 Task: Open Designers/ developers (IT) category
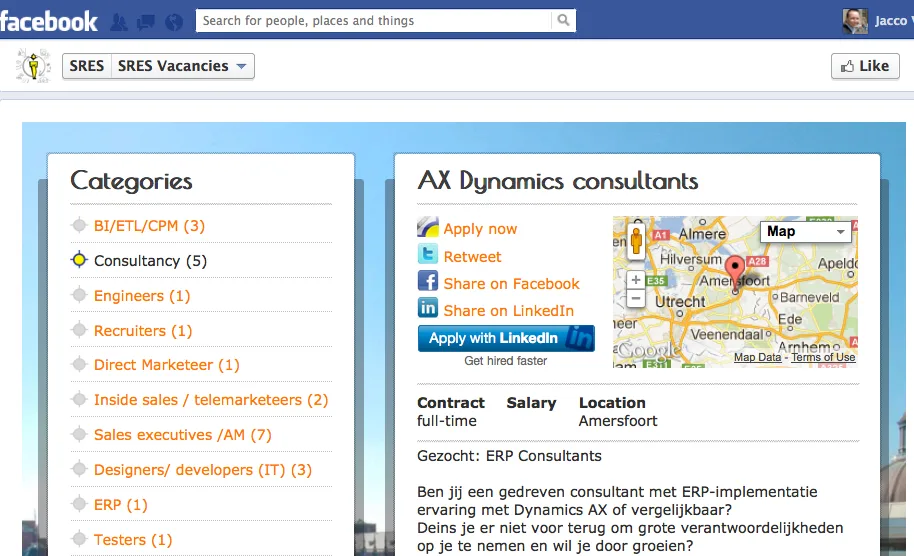(203, 470)
